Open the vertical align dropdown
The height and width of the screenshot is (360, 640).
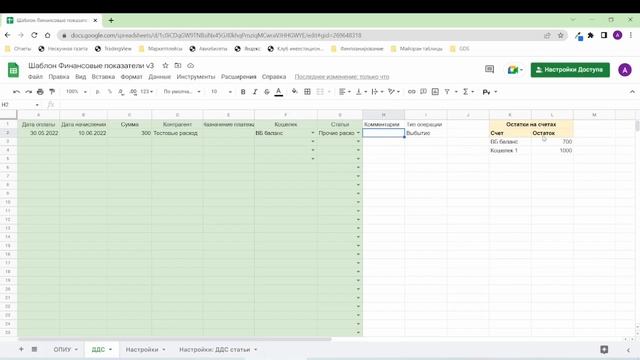[361, 92]
